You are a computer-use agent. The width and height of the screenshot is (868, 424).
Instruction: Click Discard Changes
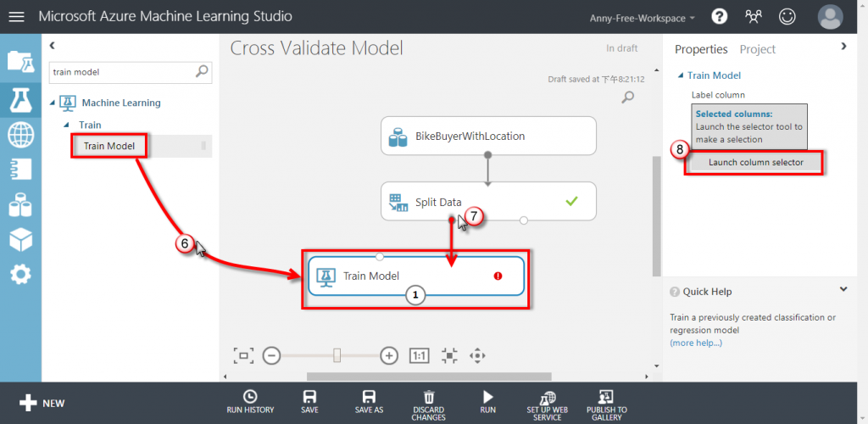pyautogui.click(x=428, y=405)
